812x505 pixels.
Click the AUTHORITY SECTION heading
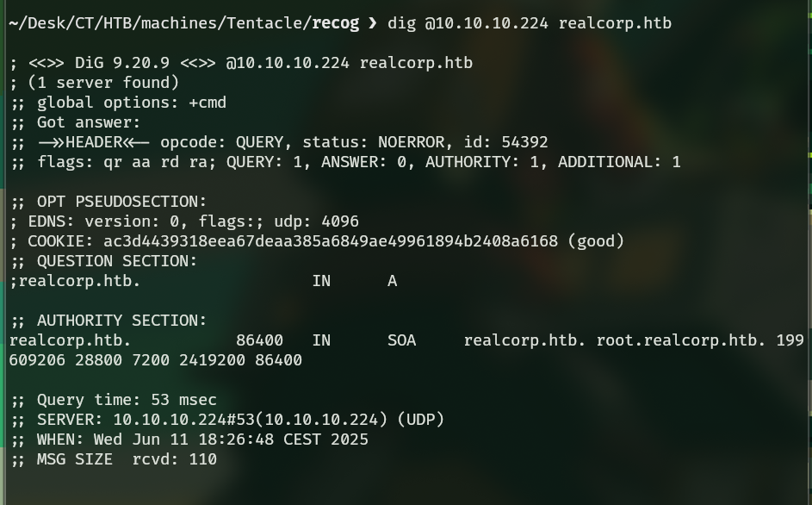pyautogui.click(x=121, y=321)
